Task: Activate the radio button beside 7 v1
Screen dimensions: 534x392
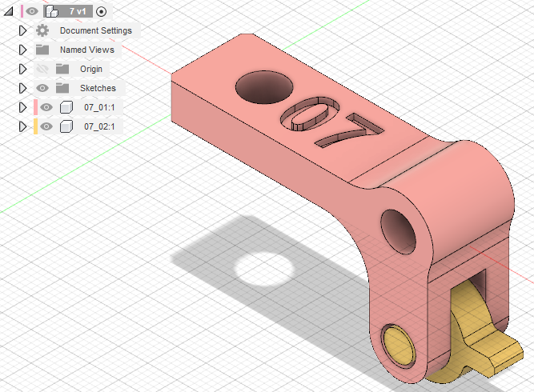Action: (x=101, y=12)
